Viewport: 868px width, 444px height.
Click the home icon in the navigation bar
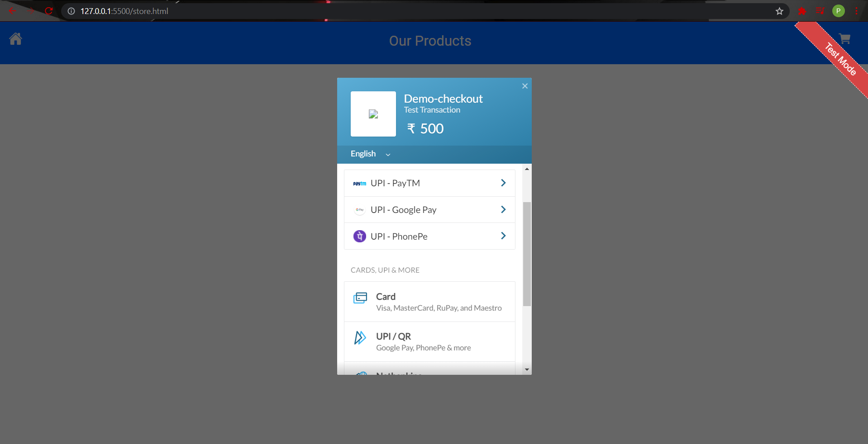tap(15, 39)
